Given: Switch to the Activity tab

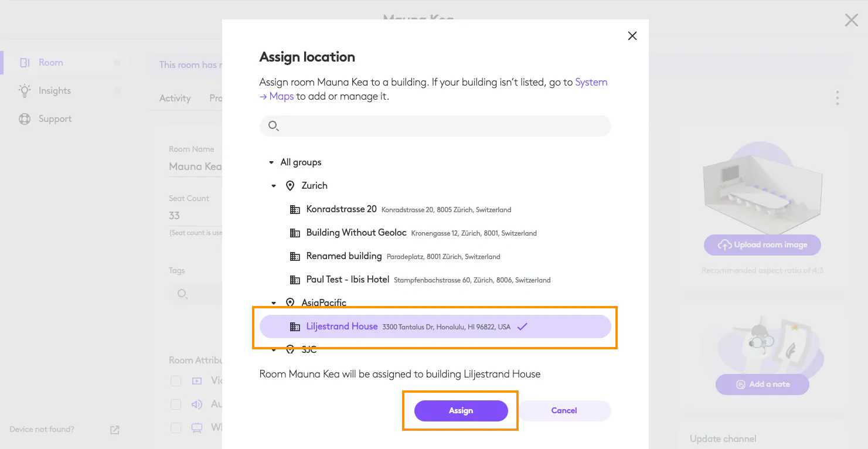Looking at the screenshot, I should 175,98.
